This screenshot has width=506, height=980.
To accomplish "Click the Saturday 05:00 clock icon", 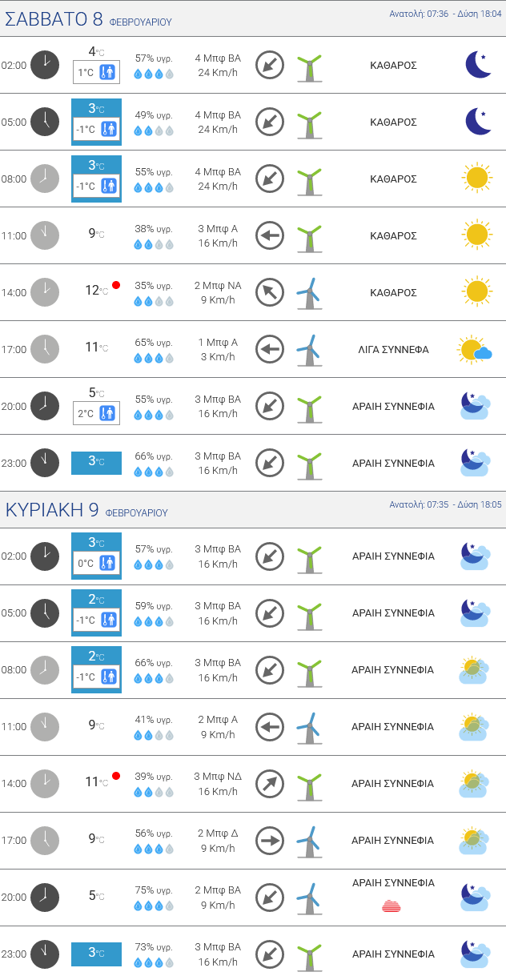I will (45, 122).
